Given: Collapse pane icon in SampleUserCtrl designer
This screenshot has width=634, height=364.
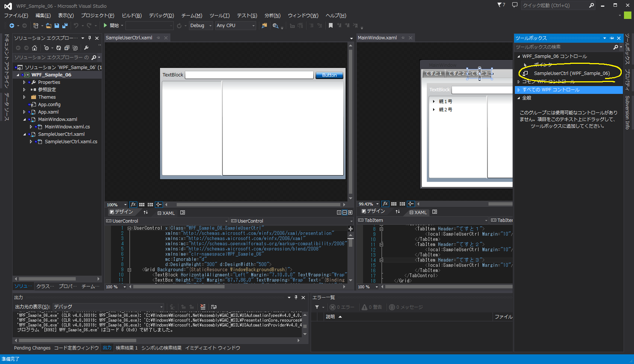Looking at the screenshot, I should 350,213.
